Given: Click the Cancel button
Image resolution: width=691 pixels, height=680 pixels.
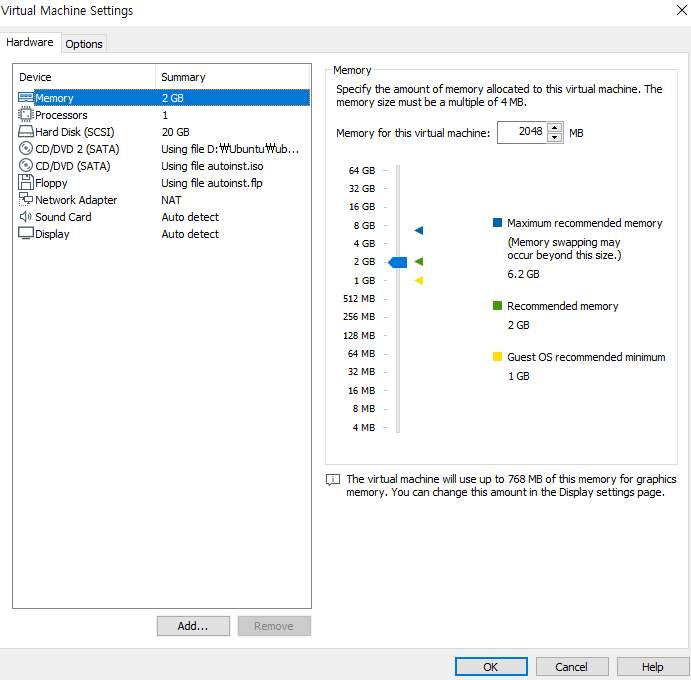Looking at the screenshot, I should (x=572, y=667).
